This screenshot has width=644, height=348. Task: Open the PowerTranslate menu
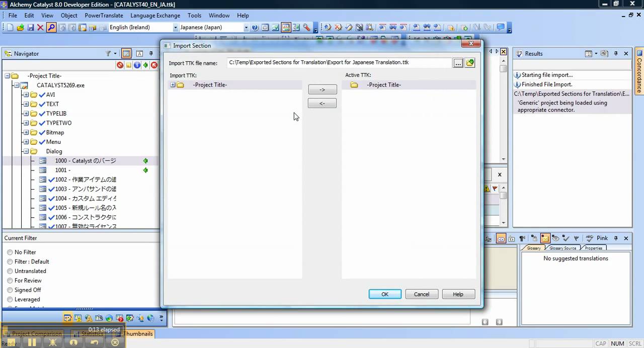pos(104,16)
